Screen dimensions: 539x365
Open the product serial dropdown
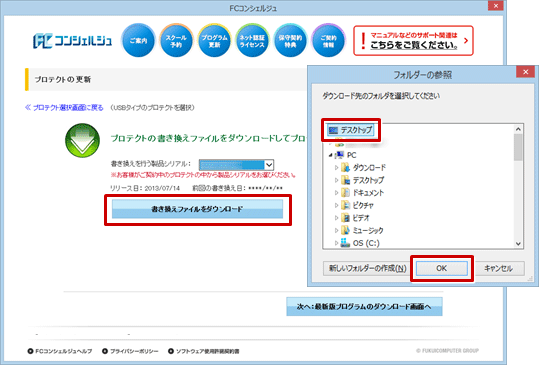(236, 165)
